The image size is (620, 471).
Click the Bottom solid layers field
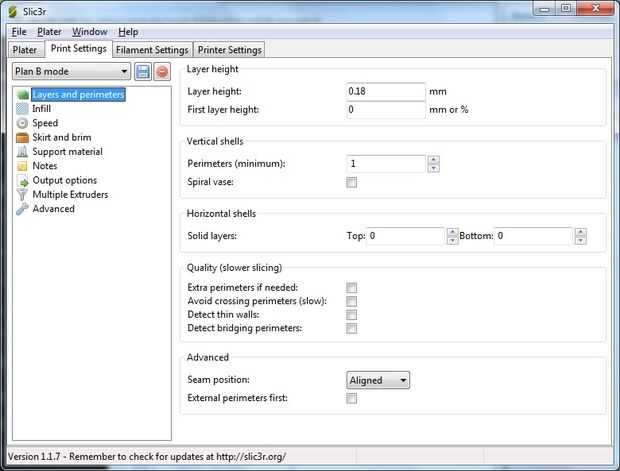pos(534,236)
